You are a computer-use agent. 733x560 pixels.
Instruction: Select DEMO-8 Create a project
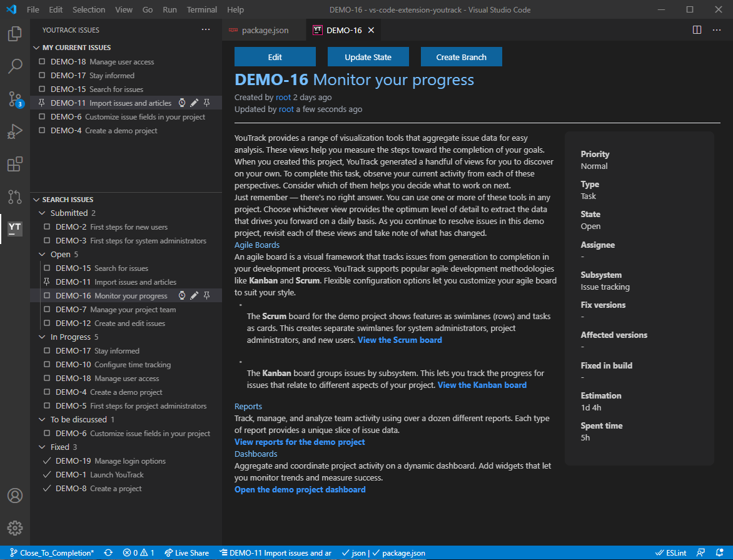[126, 489]
